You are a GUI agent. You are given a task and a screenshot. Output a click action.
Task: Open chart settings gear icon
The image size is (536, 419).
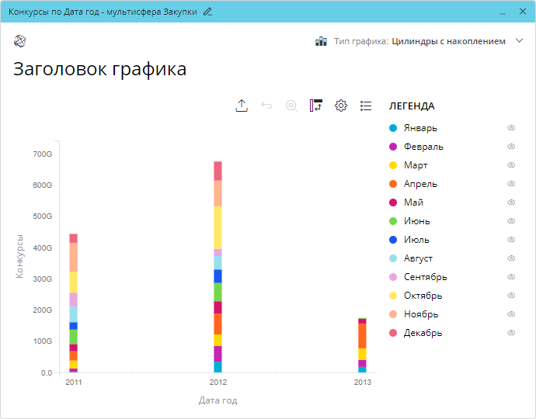[341, 106]
